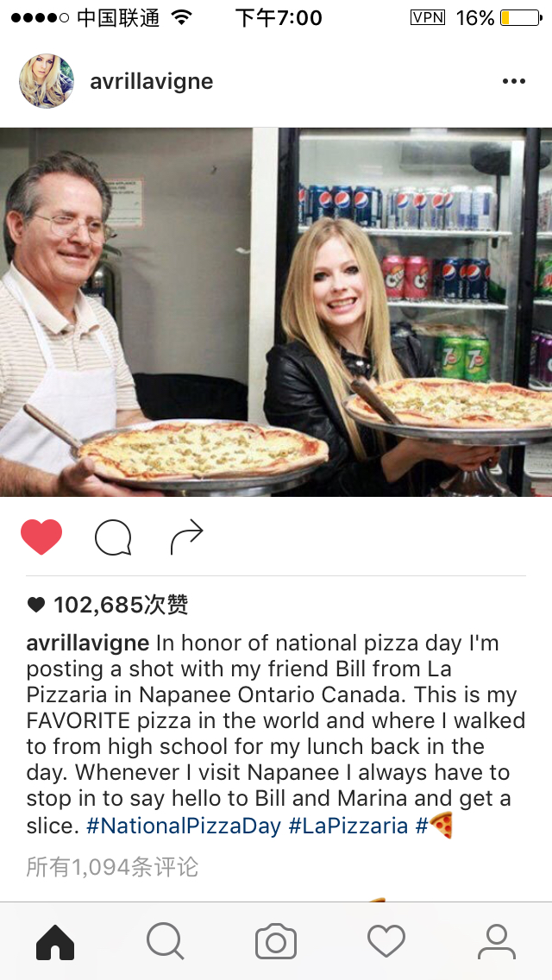Tap the avrillavigne profile avatar
The image size is (552, 980).
[47, 81]
